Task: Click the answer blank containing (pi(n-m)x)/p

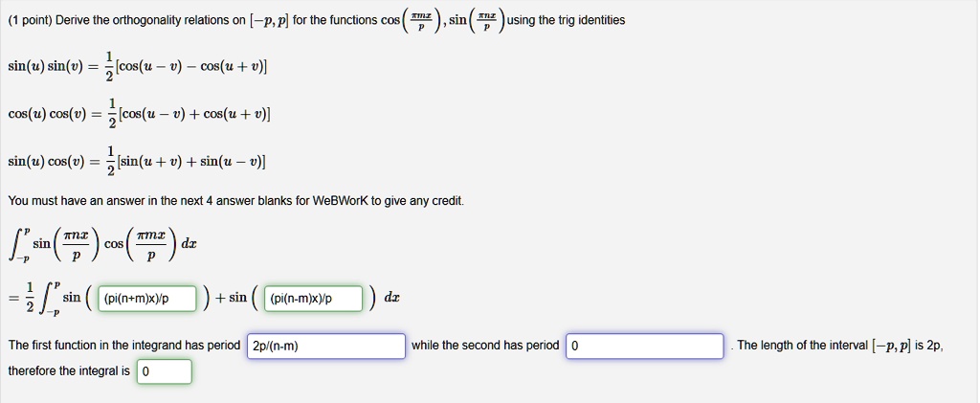Action: pos(314,298)
